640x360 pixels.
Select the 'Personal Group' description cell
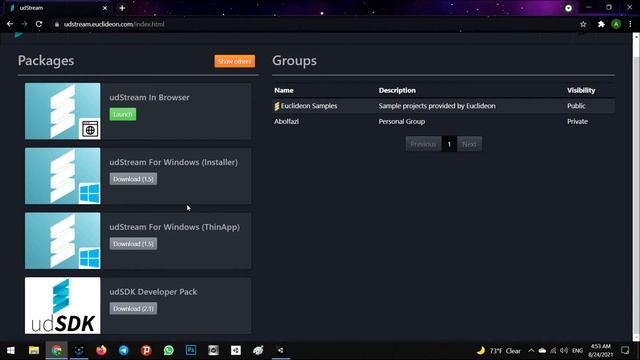click(402, 121)
